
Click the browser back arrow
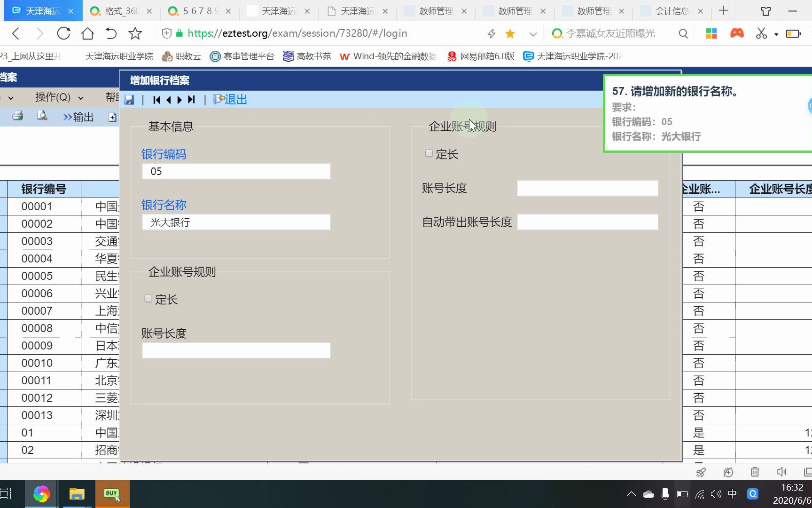[x=16, y=33]
